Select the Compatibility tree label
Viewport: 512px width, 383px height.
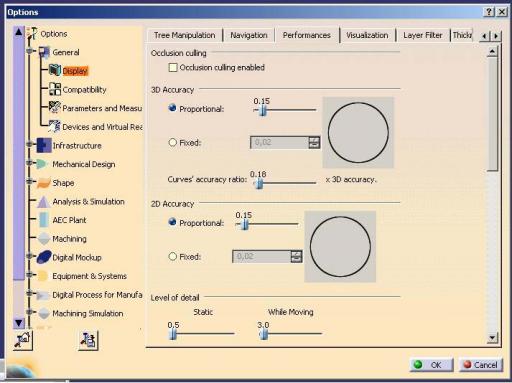pos(84,90)
